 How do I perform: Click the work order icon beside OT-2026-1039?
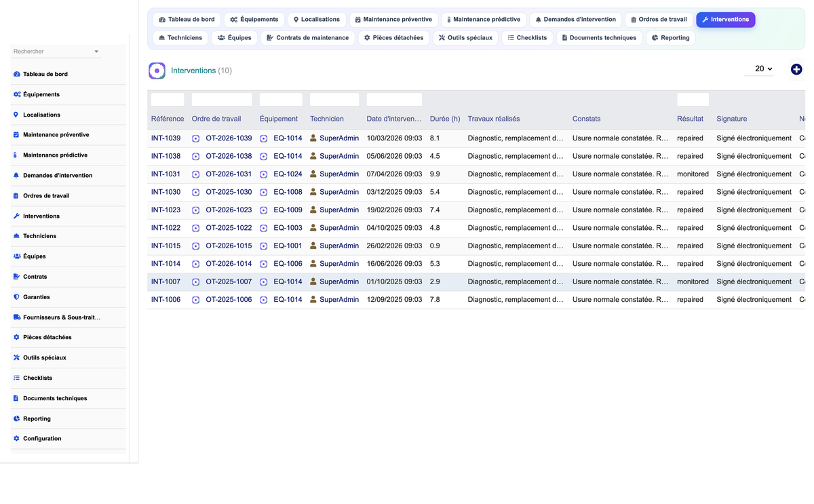coord(196,138)
